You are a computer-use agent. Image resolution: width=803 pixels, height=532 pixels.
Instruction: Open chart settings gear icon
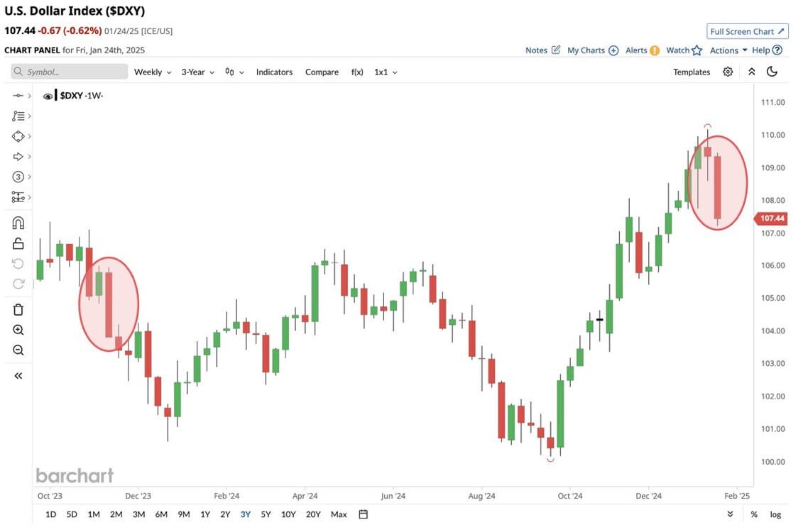[x=728, y=72]
